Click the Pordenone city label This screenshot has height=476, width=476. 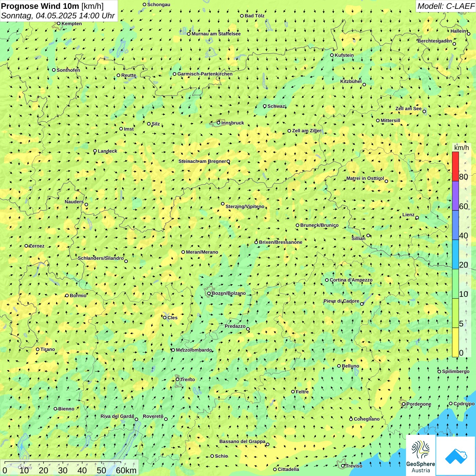[419, 404]
